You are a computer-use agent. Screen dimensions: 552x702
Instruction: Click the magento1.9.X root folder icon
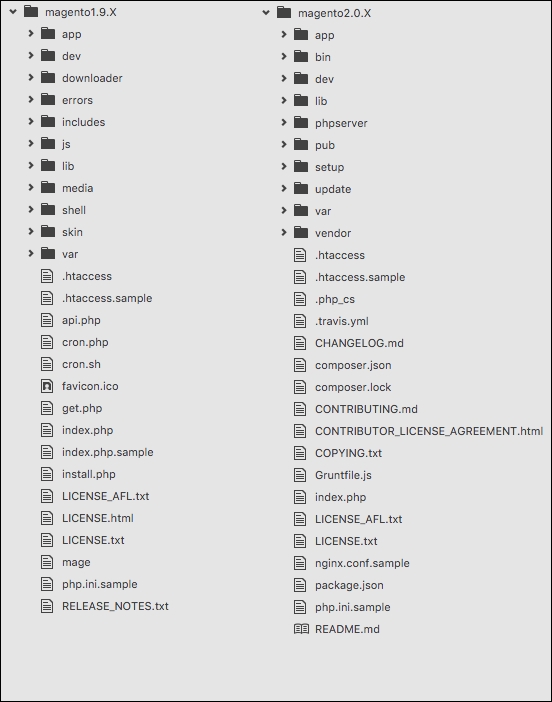[31, 11]
